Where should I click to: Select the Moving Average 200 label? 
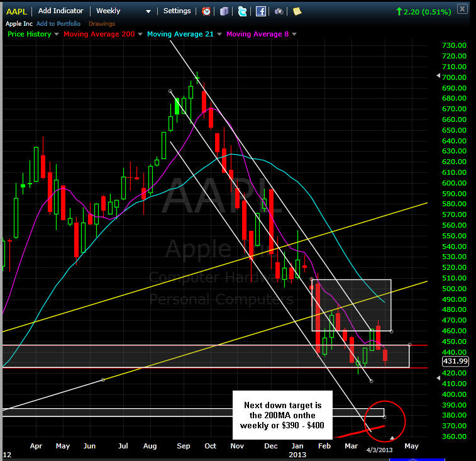tap(99, 34)
